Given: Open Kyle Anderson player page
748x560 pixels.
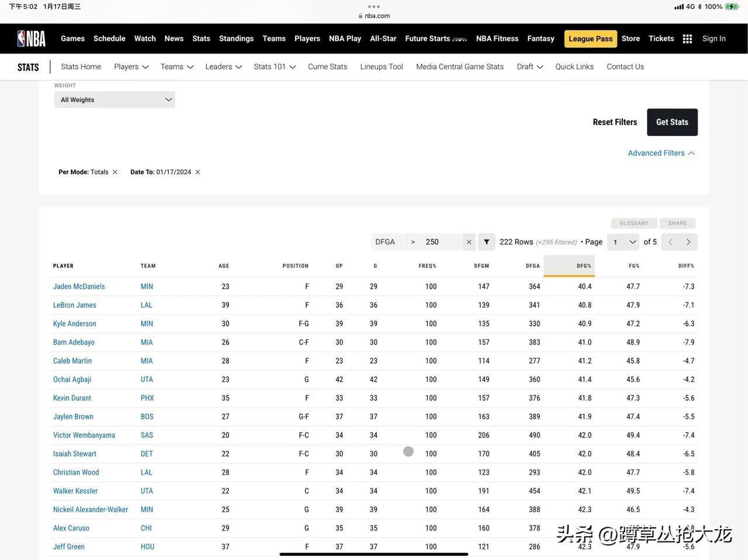Looking at the screenshot, I should pyautogui.click(x=75, y=324).
